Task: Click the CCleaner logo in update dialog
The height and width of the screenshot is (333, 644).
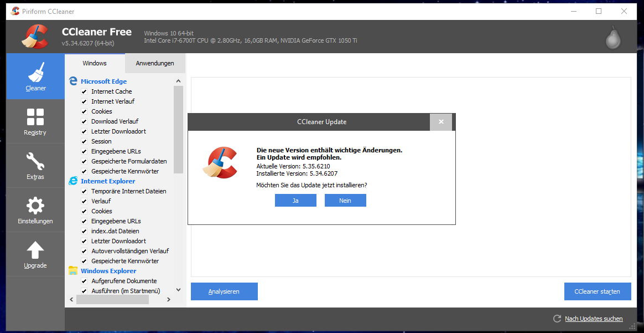Action: click(220, 162)
